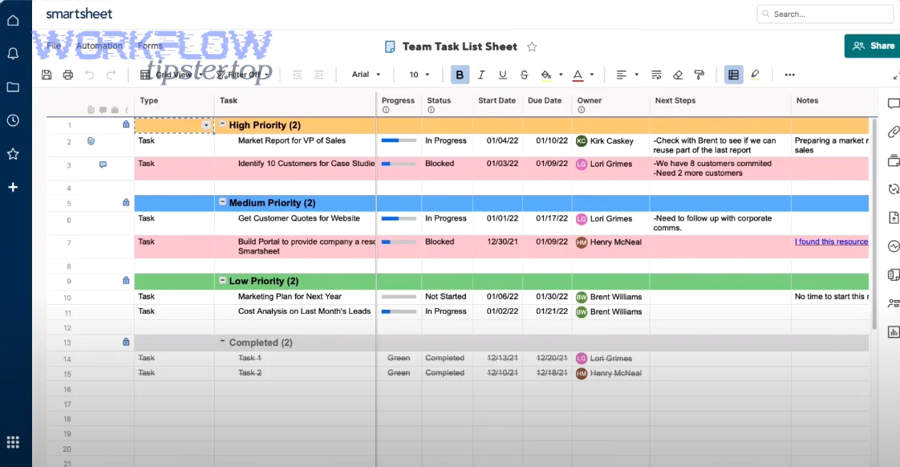Open Recents clock icon in sidebar
This screenshot has width=900, height=467.
[13, 120]
